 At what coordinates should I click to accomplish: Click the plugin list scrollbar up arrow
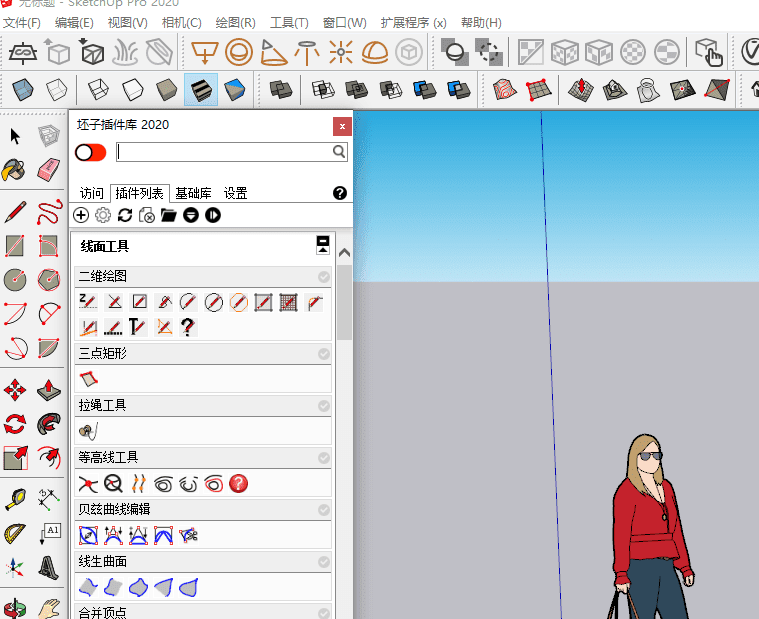click(x=345, y=254)
